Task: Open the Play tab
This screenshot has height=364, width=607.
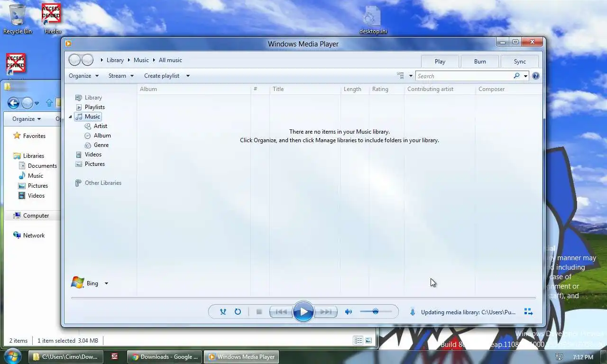Action: tap(440, 62)
